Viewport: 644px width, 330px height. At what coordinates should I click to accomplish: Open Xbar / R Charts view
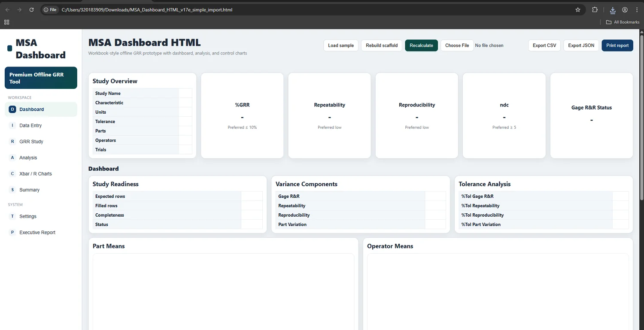tap(41, 174)
